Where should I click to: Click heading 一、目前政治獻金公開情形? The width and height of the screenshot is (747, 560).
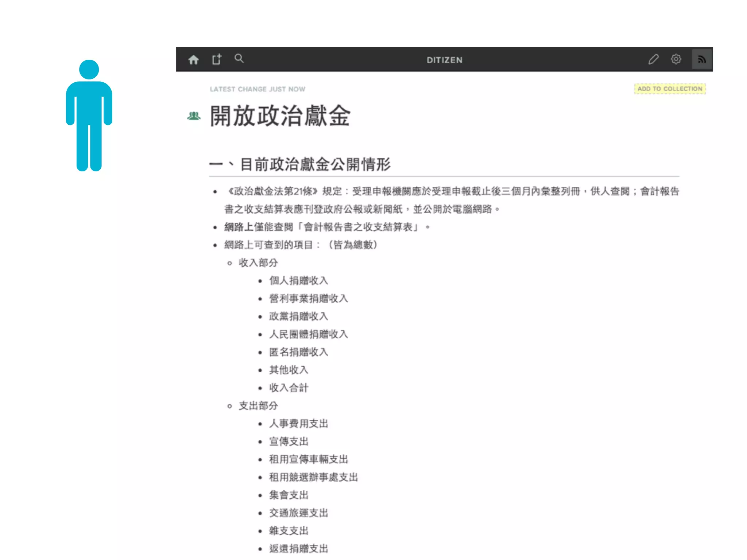pyautogui.click(x=300, y=164)
